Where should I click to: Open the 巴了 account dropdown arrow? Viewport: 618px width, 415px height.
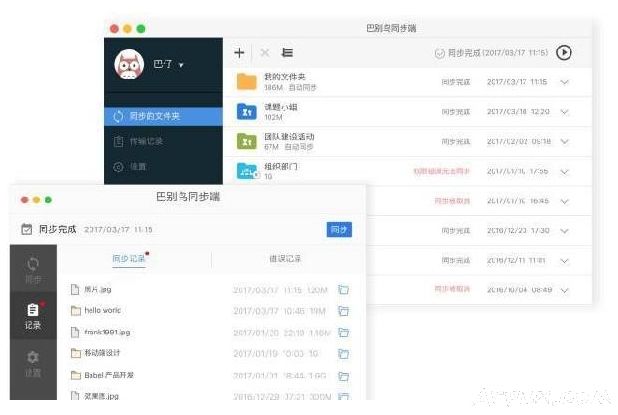point(181,65)
